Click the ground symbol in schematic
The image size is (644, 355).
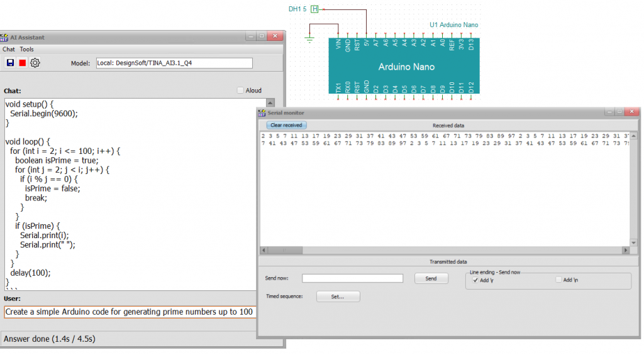[309, 40]
